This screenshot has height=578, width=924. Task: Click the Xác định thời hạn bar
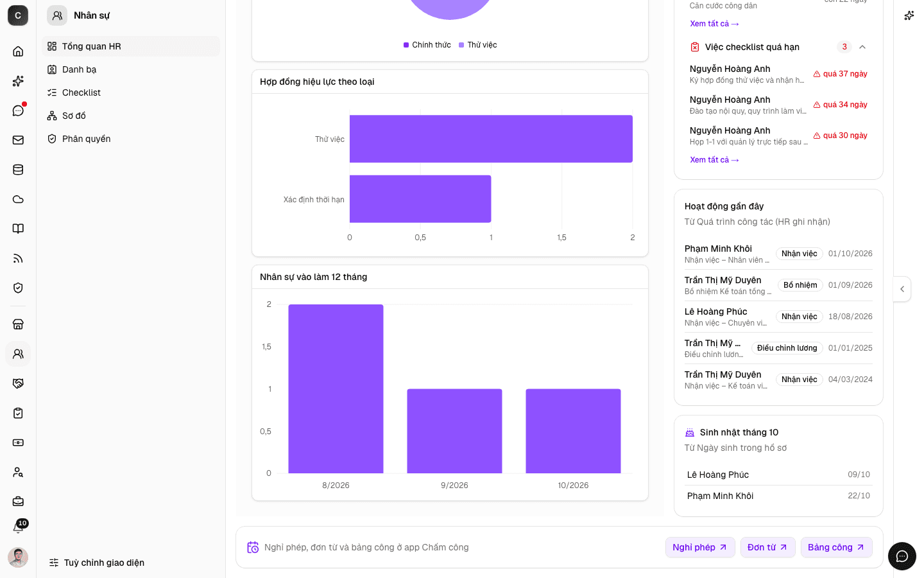click(x=420, y=199)
